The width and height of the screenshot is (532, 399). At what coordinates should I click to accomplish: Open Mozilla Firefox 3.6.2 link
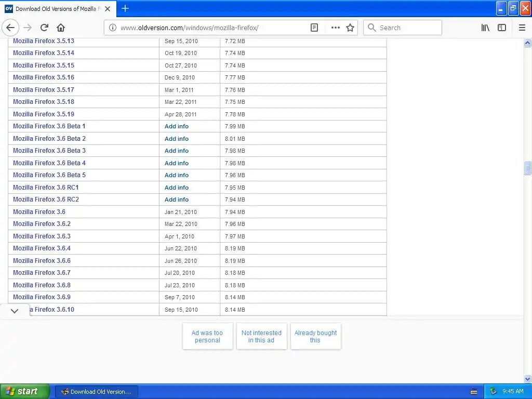42,224
